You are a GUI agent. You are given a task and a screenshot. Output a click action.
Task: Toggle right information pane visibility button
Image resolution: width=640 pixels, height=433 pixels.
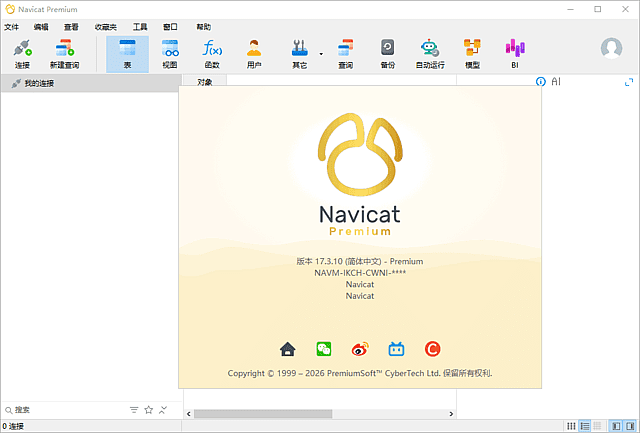[x=630, y=426]
